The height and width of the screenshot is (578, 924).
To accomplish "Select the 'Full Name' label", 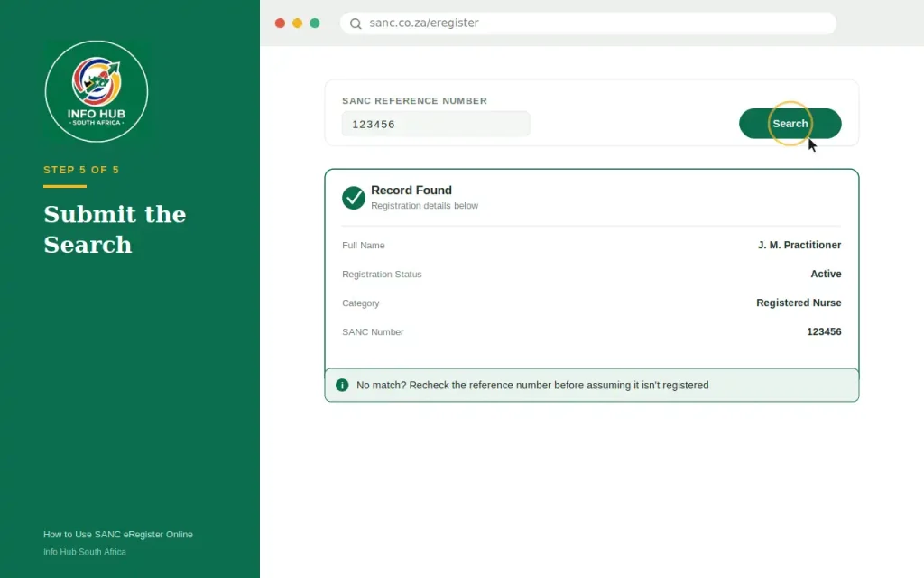I will pos(364,246).
